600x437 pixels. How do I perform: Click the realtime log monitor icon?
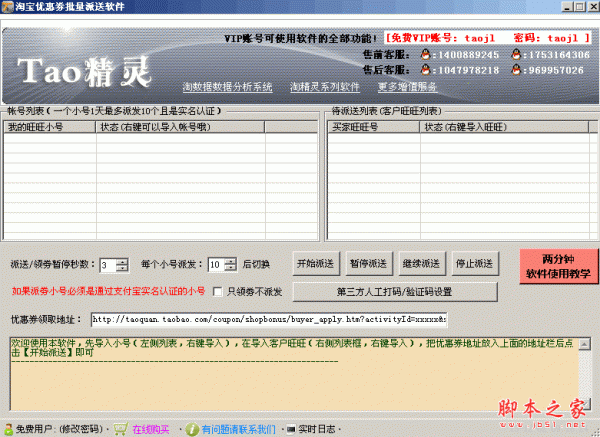291,429
